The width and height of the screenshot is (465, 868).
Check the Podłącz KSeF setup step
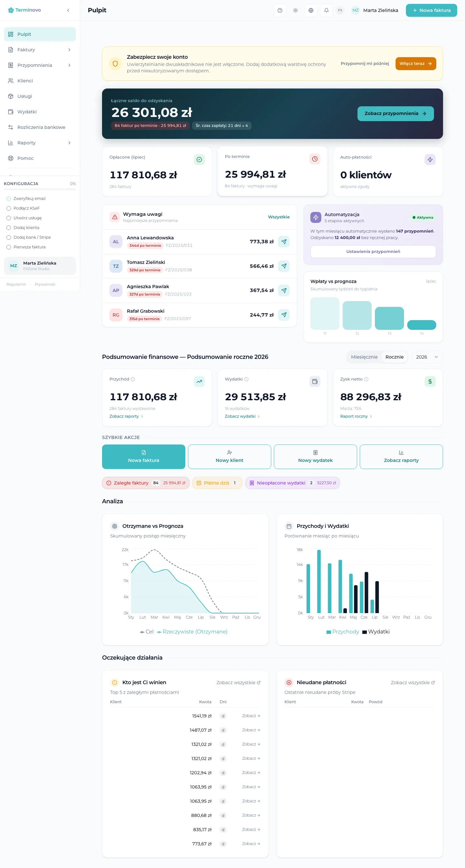[x=9, y=208]
